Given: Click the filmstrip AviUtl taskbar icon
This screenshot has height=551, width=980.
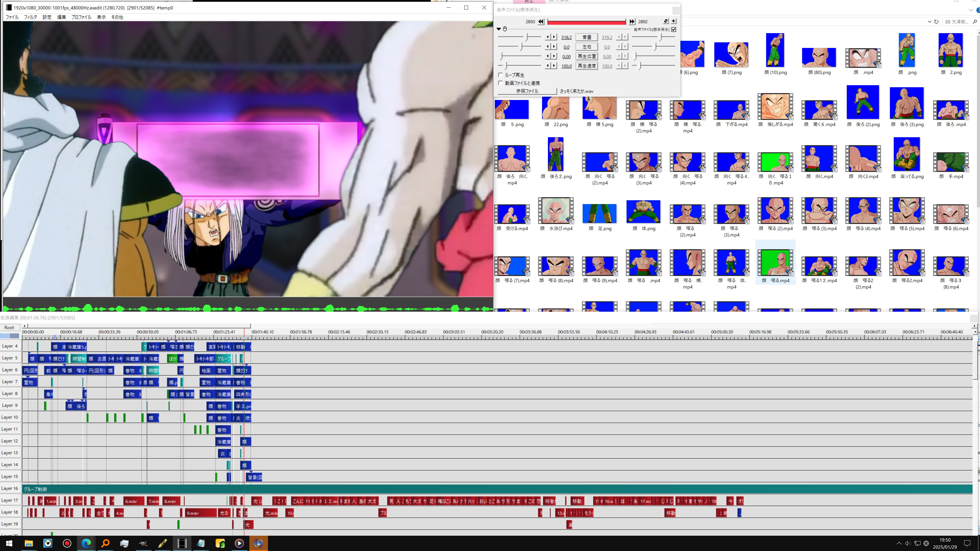Looking at the screenshot, I should [182, 543].
